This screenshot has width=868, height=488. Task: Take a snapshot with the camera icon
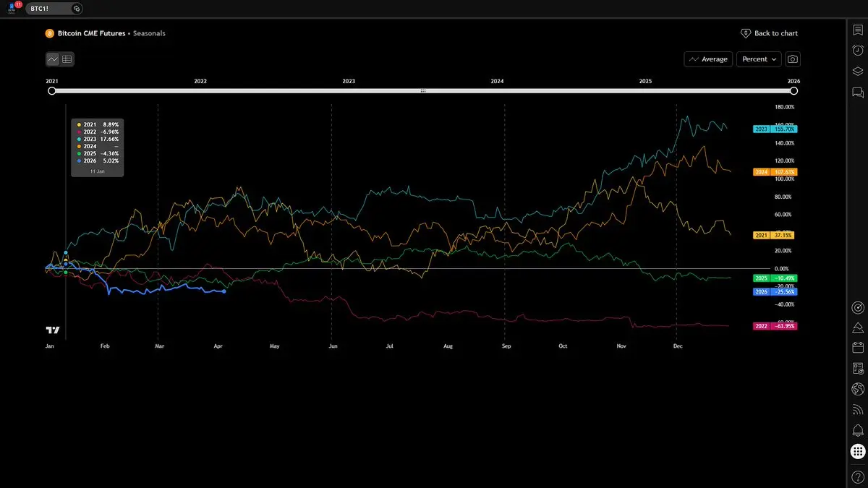coord(793,59)
